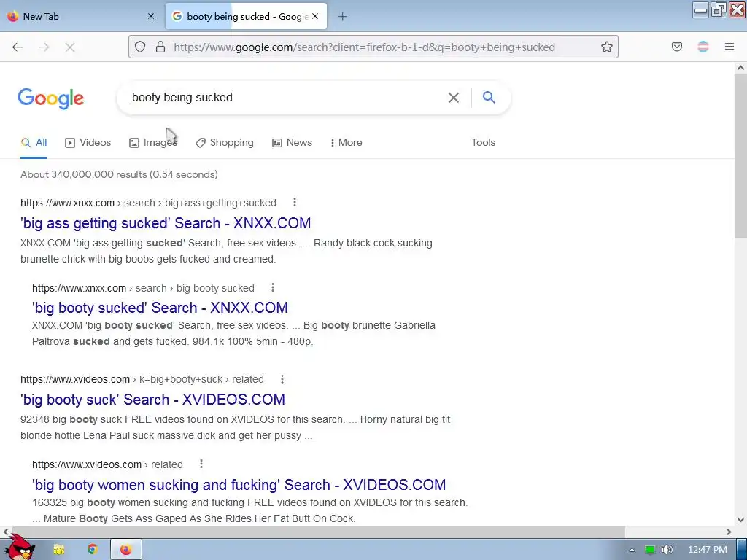Open tracking protection shield icon
747x560 pixels.
click(x=139, y=47)
